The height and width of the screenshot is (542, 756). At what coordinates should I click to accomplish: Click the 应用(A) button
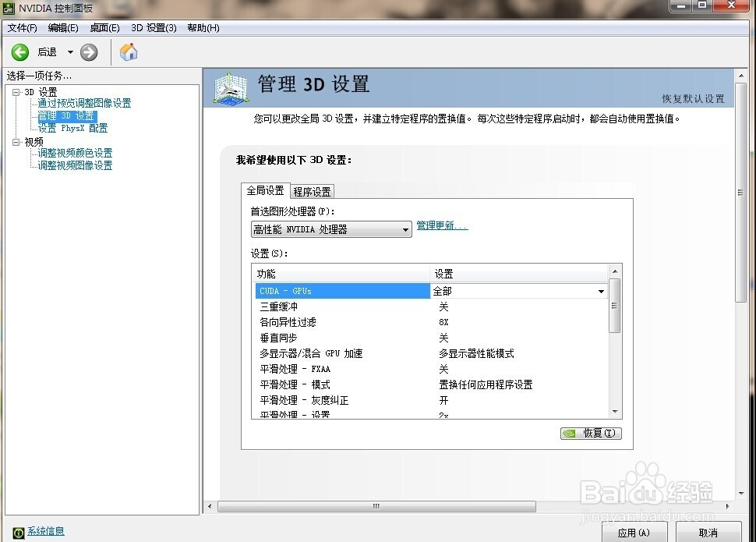[x=634, y=533]
